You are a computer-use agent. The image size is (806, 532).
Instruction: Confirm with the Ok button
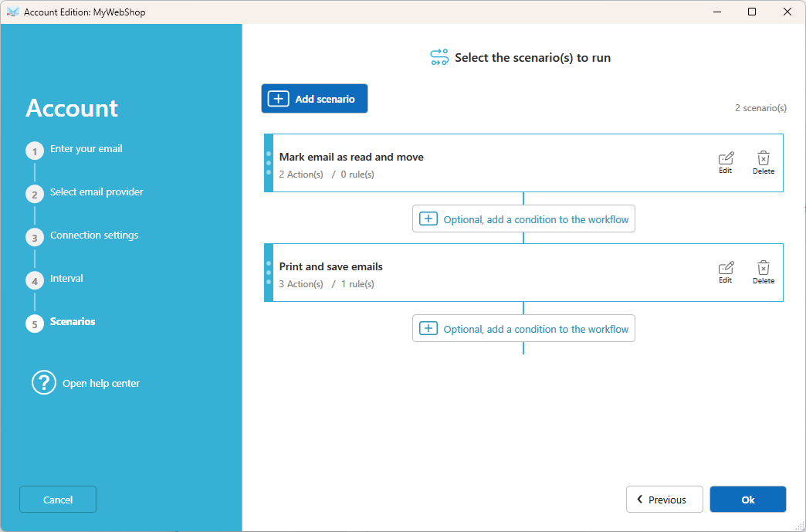[748, 499]
